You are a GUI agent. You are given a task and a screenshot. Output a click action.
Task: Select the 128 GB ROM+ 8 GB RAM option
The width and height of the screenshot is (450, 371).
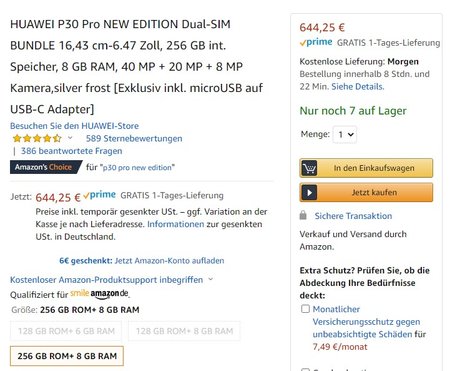[x=184, y=331]
